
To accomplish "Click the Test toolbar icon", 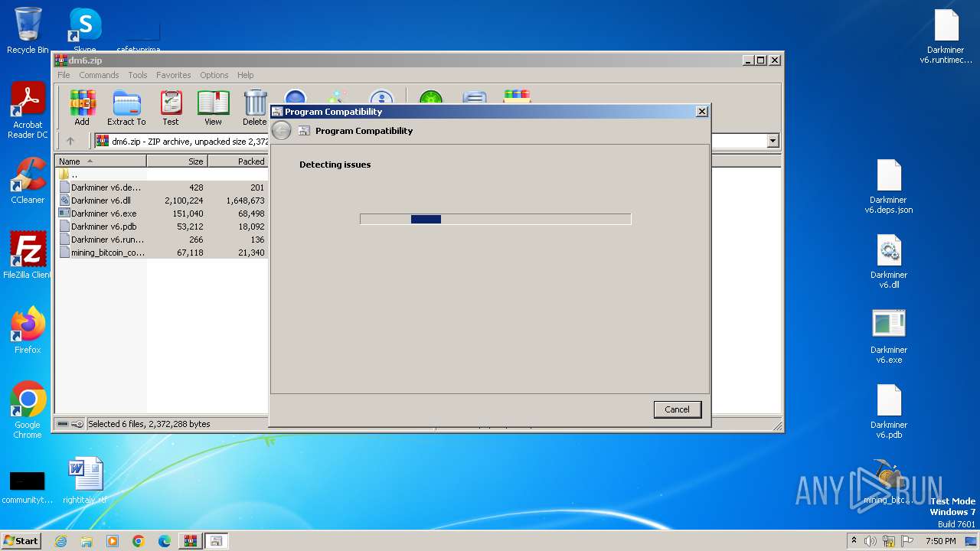I will click(171, 108).
